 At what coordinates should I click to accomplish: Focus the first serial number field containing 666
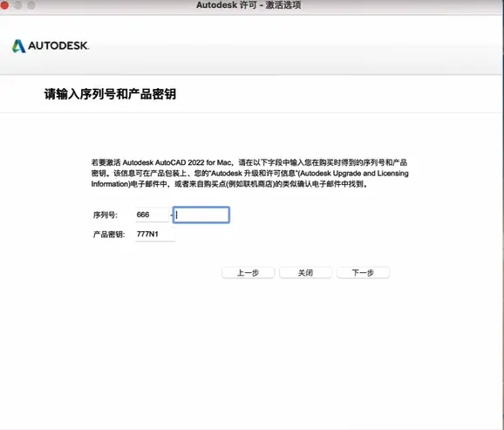point(152,215)
